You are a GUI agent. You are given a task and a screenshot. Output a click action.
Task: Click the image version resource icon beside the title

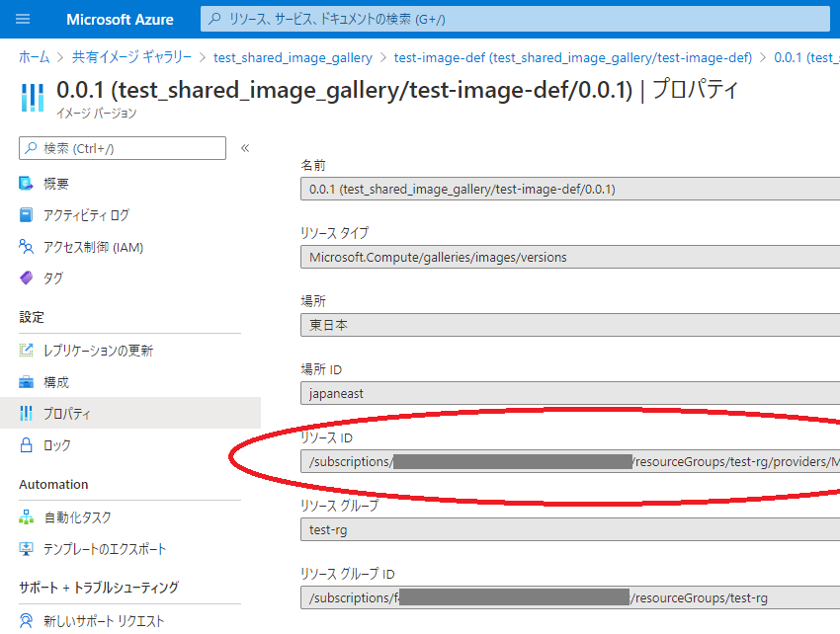(33, 98)
